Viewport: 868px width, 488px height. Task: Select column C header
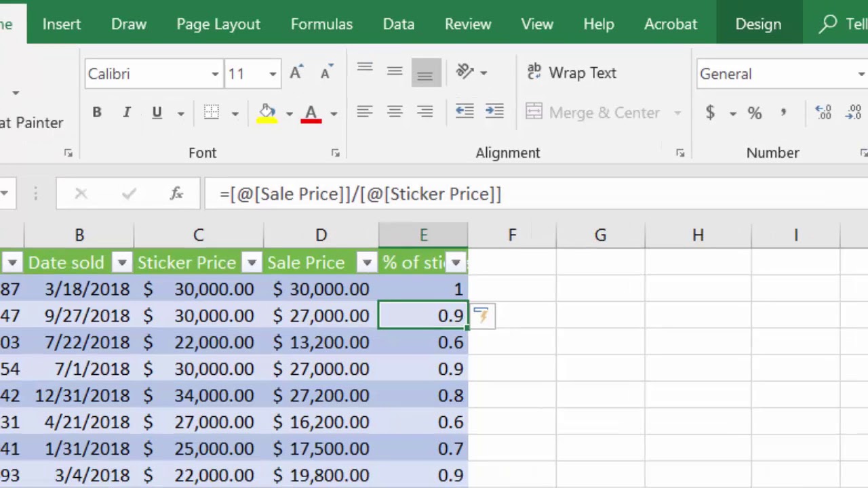coord(198,235)
